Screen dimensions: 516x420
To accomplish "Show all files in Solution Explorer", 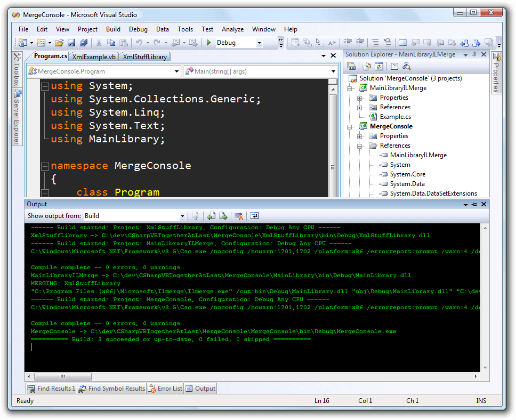I will (366, 66).
